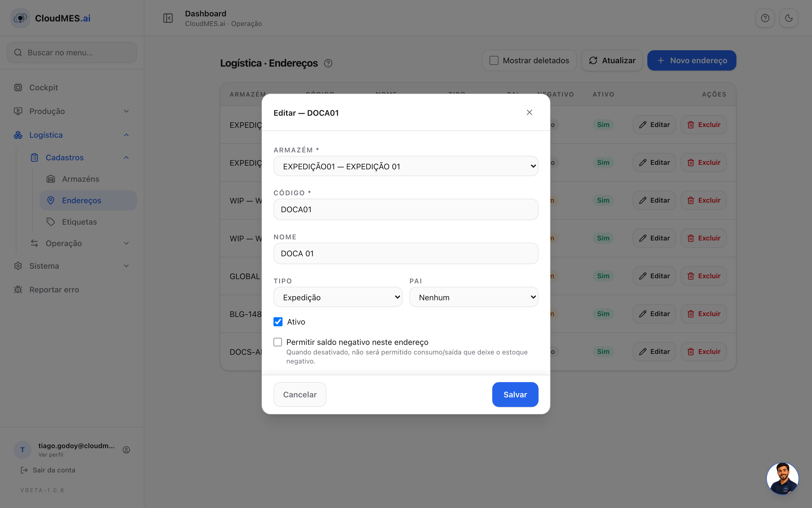
Task: Enable Permitir saldo negativo checkbox
Action: 277,342
